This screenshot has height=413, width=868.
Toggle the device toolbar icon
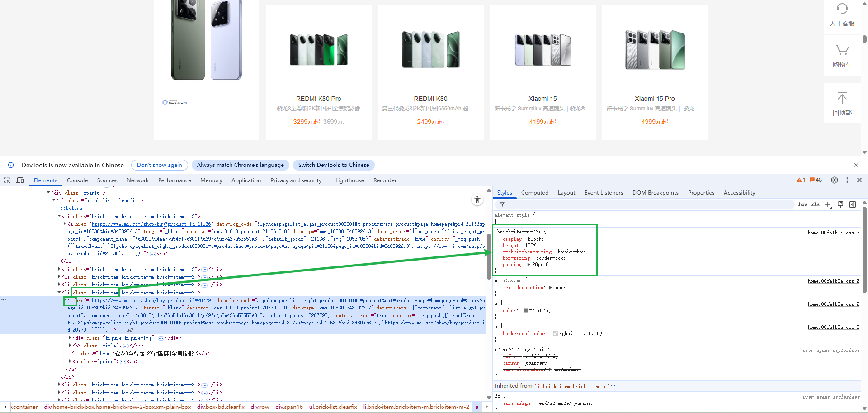point(20,180)
